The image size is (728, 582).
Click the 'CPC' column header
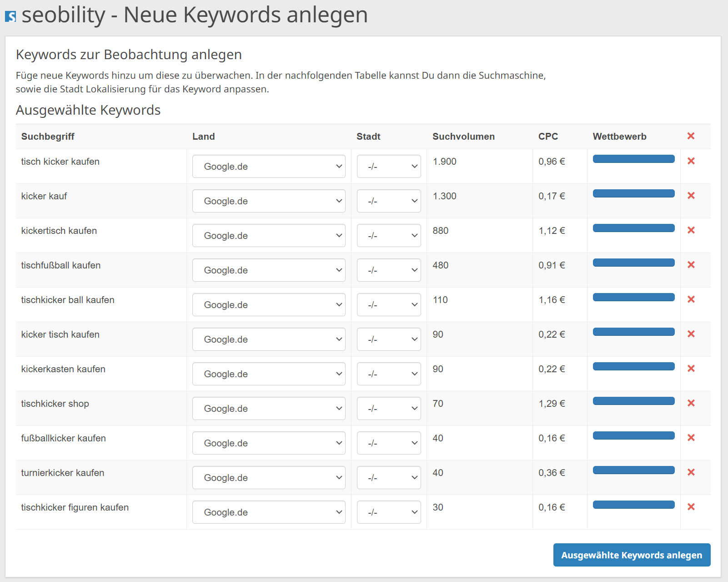point(548,137)
